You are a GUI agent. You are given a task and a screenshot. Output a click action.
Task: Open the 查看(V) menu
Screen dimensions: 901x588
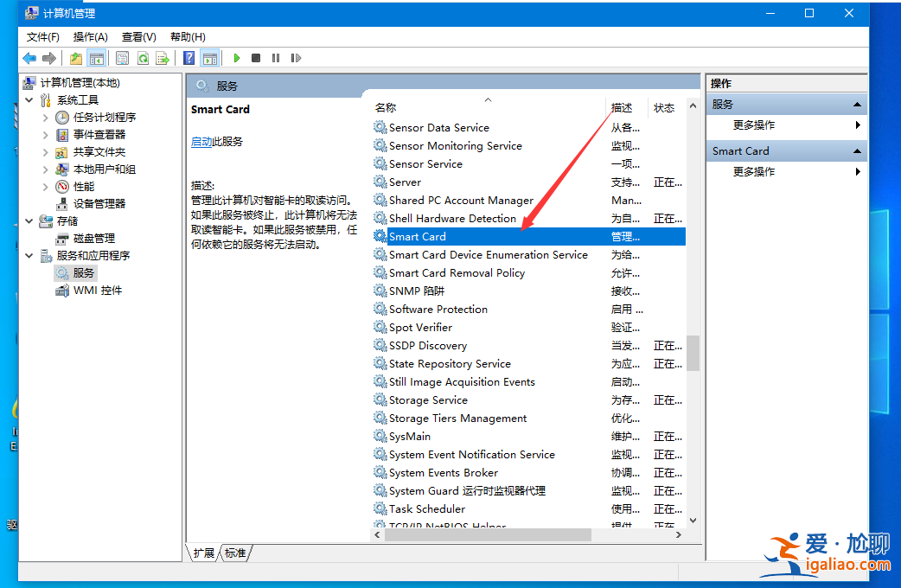tap(138, 36)
